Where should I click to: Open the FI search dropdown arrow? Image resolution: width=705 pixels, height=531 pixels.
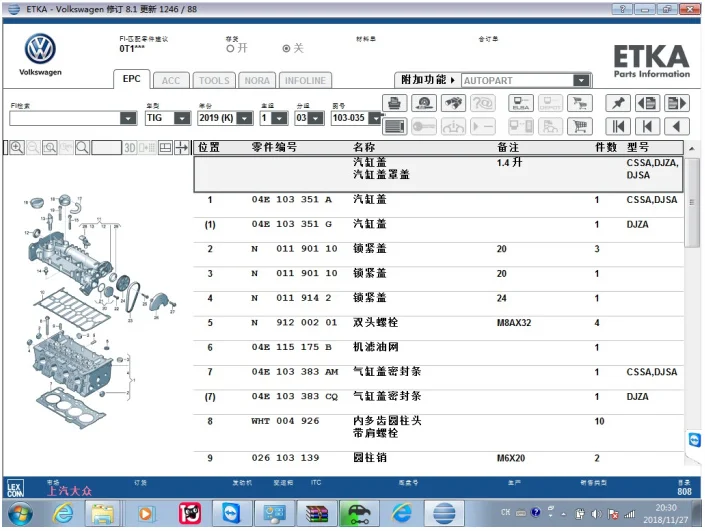point(129,118)
